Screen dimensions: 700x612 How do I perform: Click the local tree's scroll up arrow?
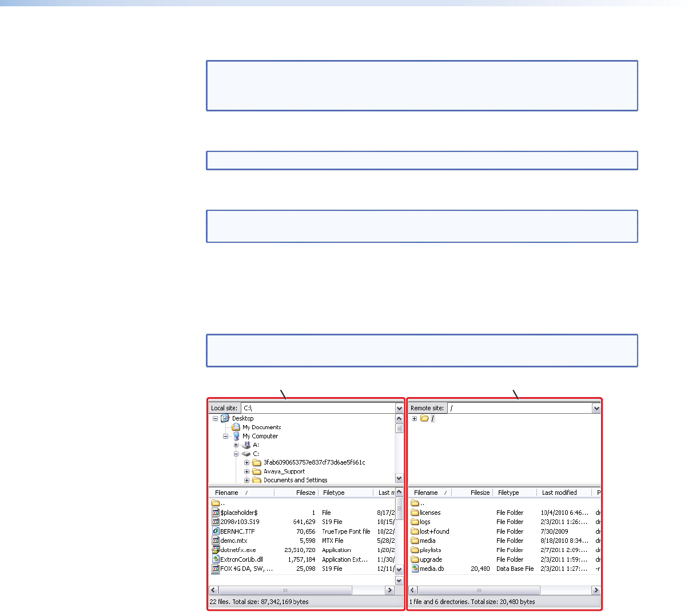pyautogui.click(x=399, y=419)
